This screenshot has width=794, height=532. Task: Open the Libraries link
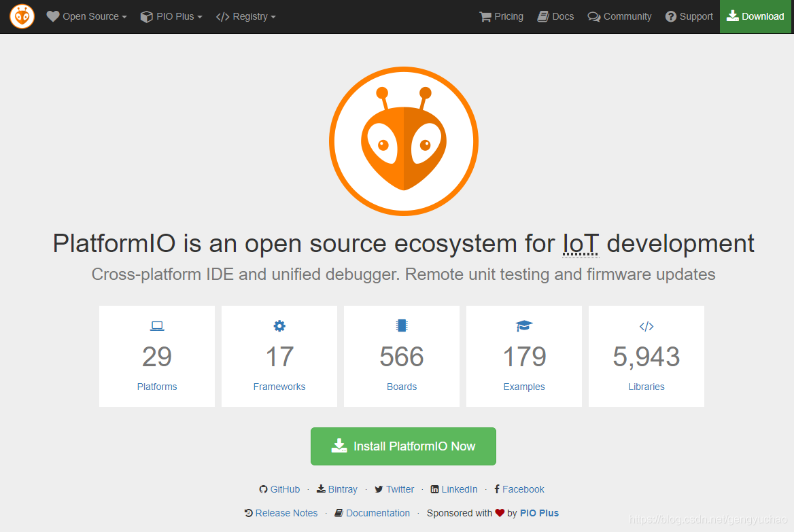pyautogui.click(x=646, y=387)
